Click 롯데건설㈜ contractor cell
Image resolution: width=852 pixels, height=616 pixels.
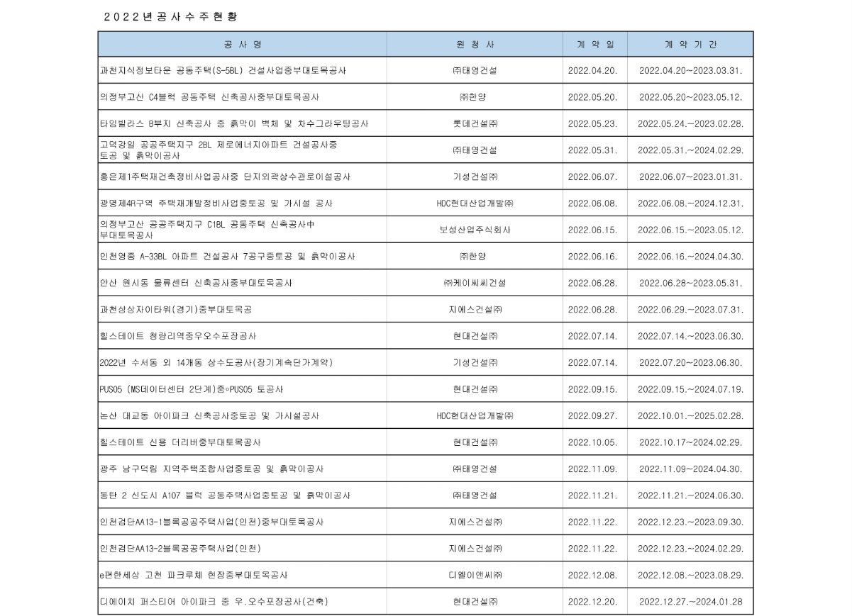(475, 123)
